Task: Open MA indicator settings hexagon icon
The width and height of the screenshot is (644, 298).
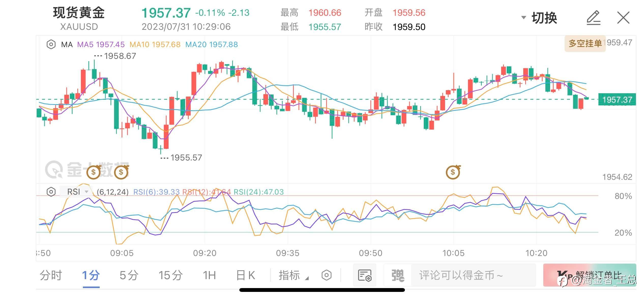Action: click(51, 45)
